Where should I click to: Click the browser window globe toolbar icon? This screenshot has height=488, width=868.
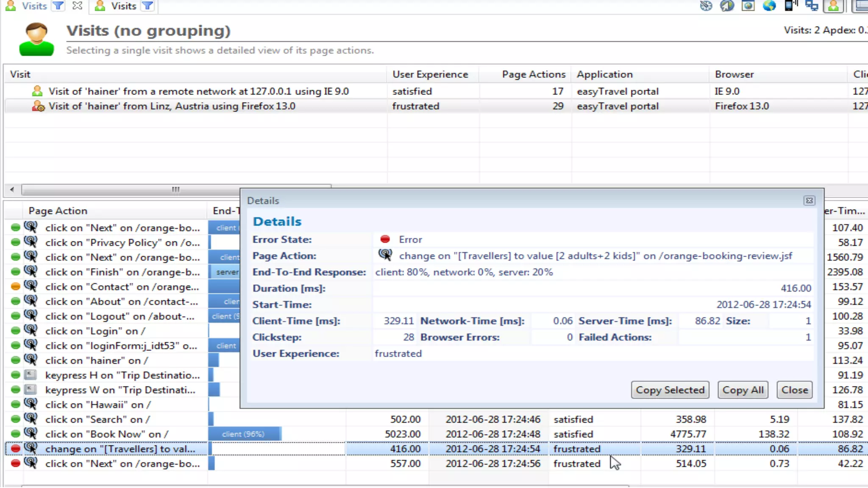[x=748, y=6]
